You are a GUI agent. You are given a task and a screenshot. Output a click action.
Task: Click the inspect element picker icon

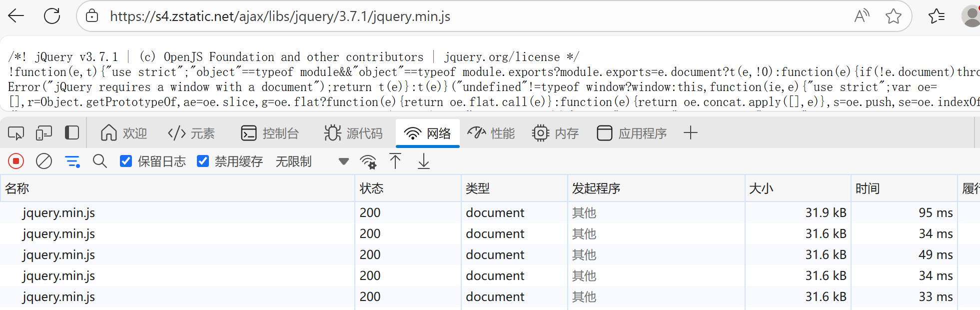click(x=16, y=133)
